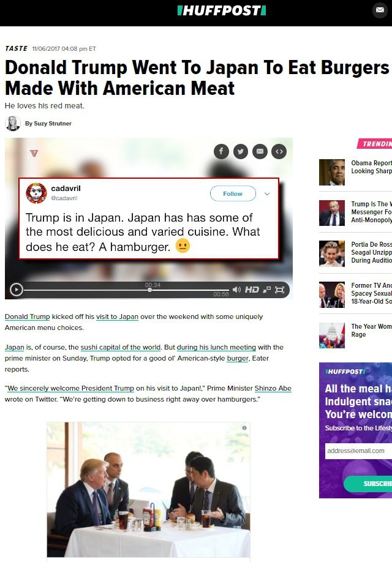
Task: Open the embed code icon on video
Action: (279, 152)
